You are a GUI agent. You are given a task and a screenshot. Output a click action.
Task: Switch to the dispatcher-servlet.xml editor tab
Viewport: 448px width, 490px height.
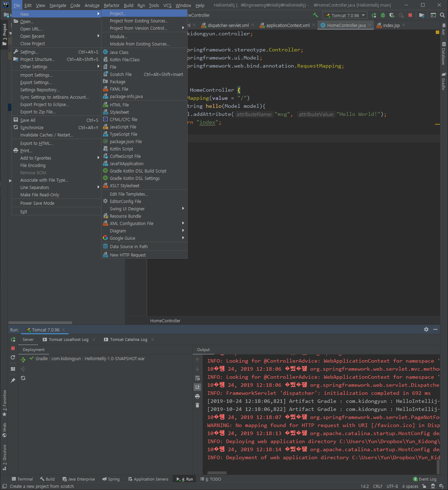[228, 25]
